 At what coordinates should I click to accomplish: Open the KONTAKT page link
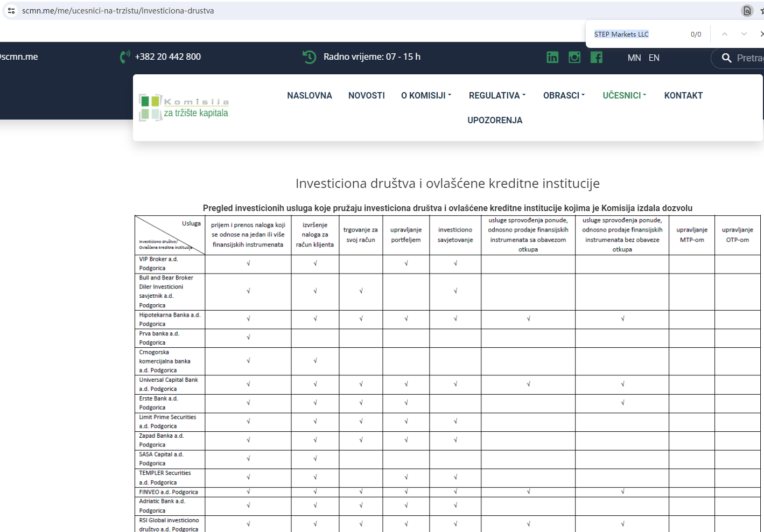point(683,95)
